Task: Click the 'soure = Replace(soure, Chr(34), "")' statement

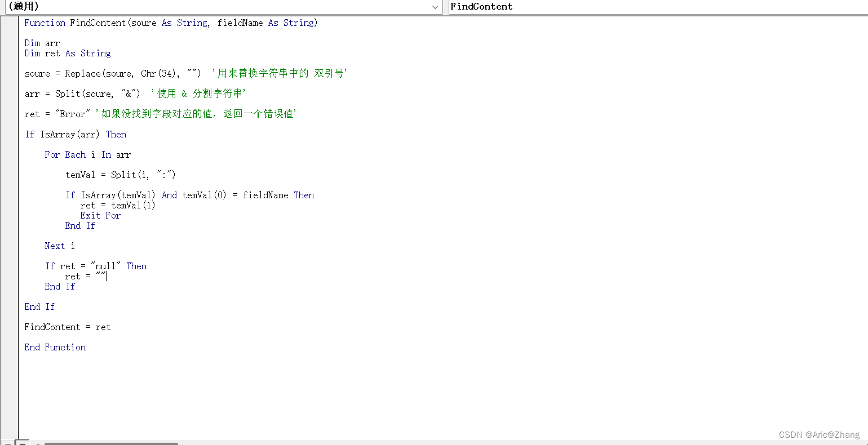Action: pos(113,73)
